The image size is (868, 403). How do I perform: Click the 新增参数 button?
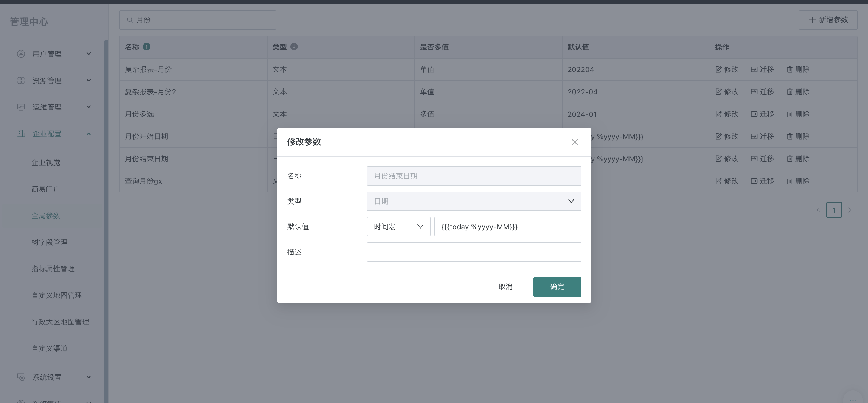[x=828, y=20]
